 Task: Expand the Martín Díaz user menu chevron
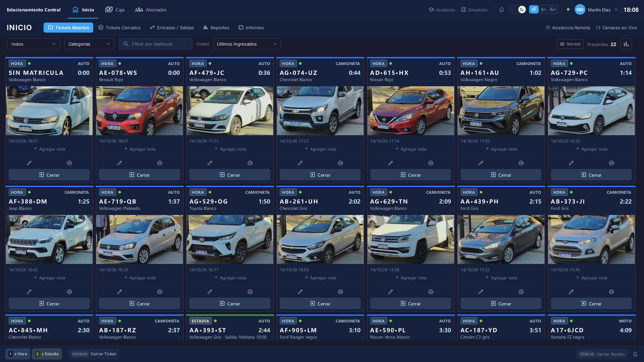(x=616, y=10)
